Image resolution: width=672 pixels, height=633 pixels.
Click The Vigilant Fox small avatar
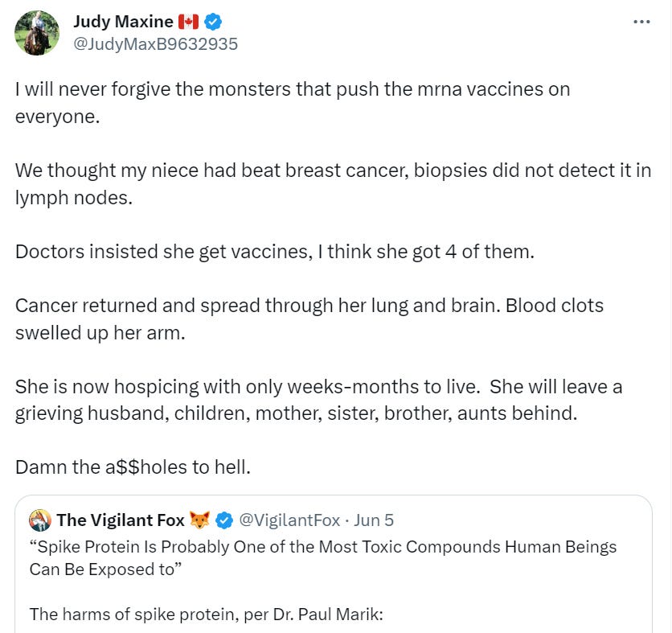40,520
